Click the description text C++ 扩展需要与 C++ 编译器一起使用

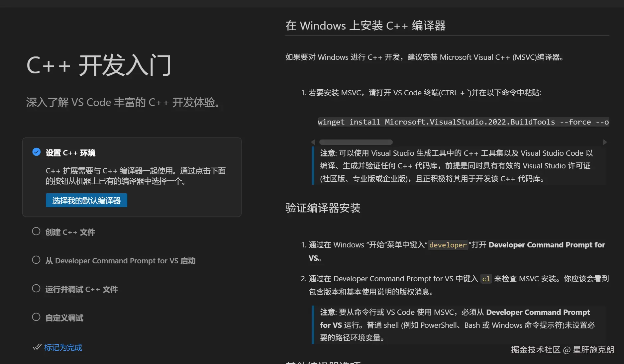pyautogui.click(x=136, y=176)
